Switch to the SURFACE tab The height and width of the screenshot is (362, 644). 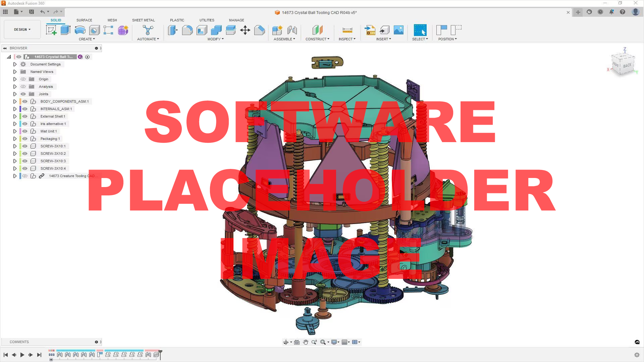(84, 20)
